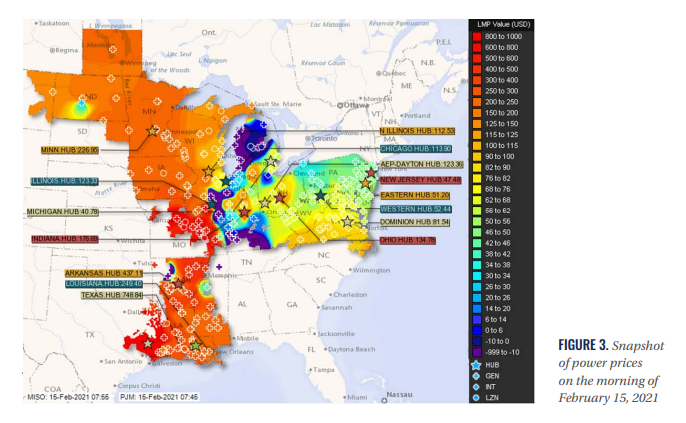Select the ILLINOIS HUB:123.33 label
The height and width of the screenshot is (423, 686).
coord(65,181)
